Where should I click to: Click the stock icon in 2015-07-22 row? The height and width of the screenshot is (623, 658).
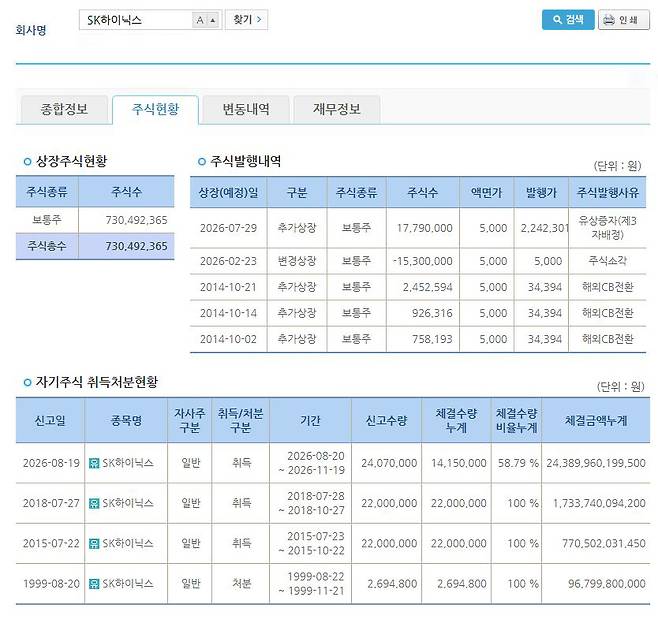tap(94, 544)
